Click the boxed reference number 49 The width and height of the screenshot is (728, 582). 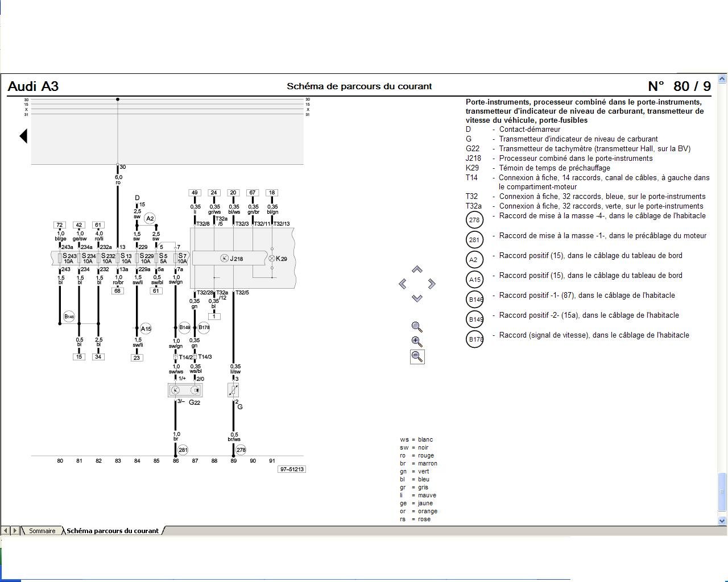(195, 193)
